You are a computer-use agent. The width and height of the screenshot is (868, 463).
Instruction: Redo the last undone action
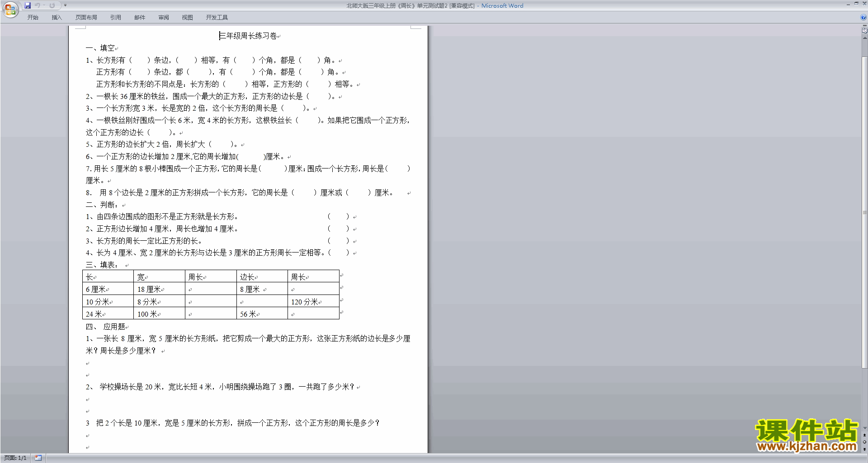(x=52, y=5)
